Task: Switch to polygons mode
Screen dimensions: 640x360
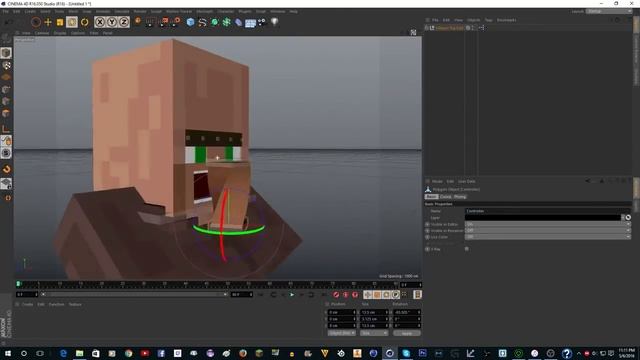Action: point(6,113)
